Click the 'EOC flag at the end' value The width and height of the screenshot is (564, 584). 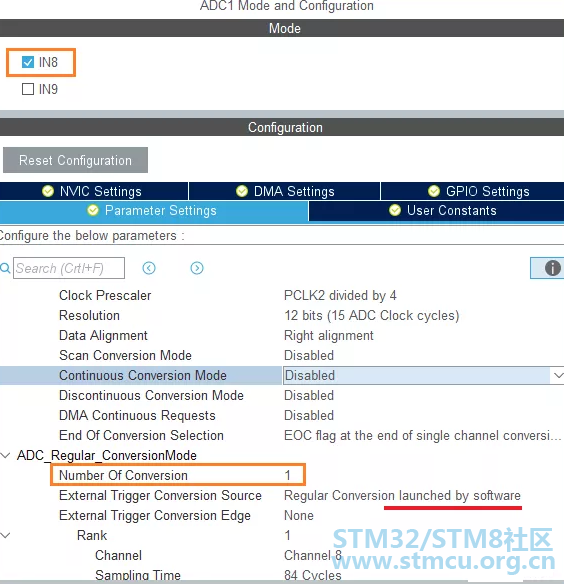(422, 435)
